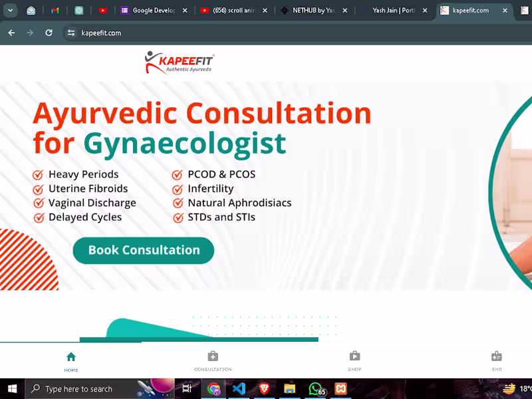
Task: Click the Heavy Periods checkmark item
Action: [x=38, y=174]
